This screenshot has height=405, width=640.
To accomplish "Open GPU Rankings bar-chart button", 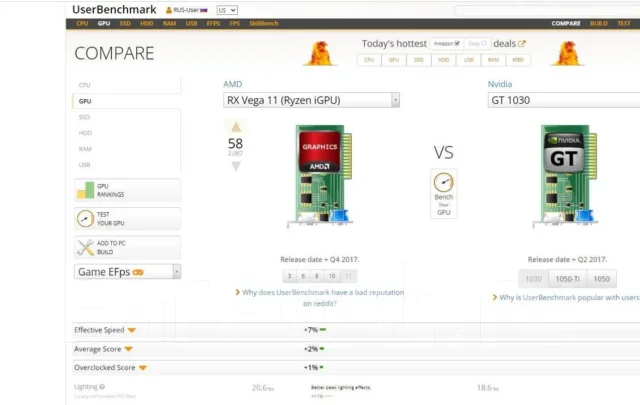I will coord(127,190).
